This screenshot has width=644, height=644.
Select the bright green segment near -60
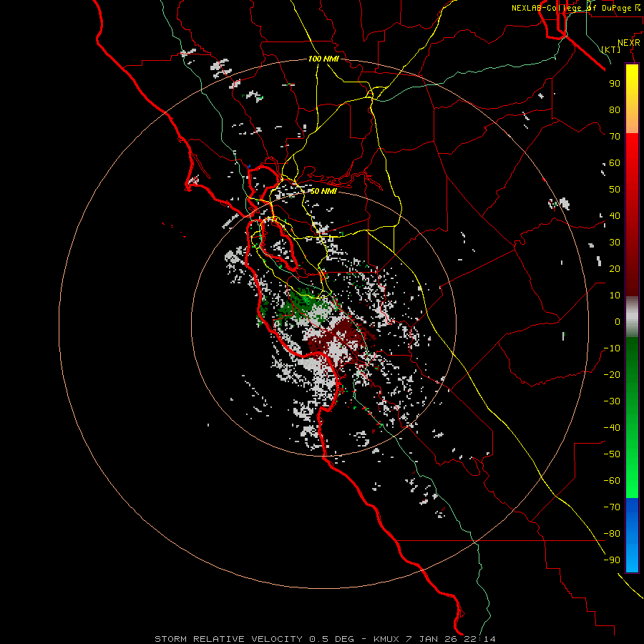pos(632,481)
